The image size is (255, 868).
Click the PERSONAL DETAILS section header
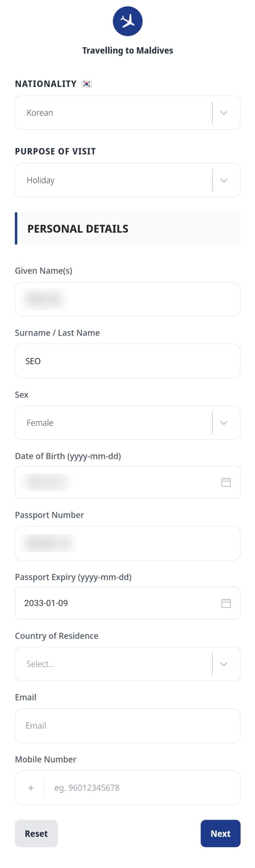[x=78, y=228]
